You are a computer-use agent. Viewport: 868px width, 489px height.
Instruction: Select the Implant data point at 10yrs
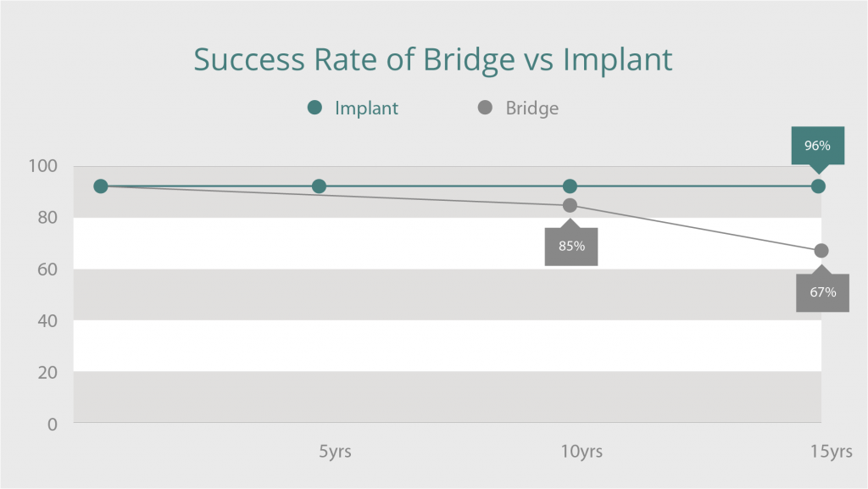click(x=570, y=186)
